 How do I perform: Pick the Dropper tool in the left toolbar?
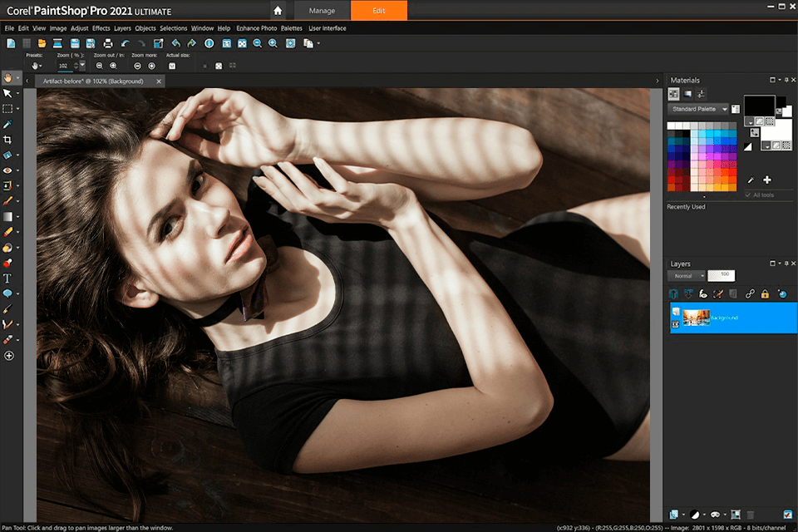[x=7, y=124]
